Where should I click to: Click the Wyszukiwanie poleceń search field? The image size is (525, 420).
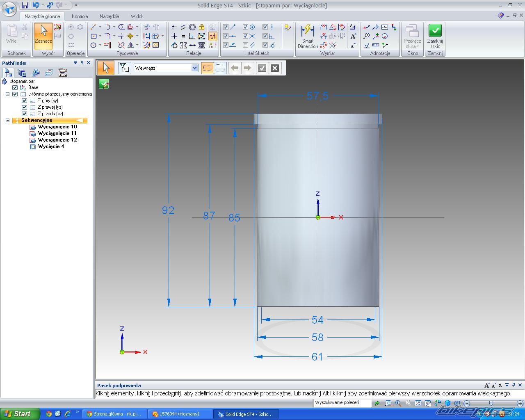342,403
